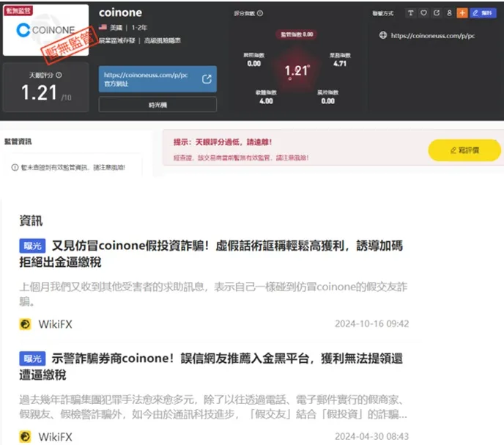
Task: Click the 資訊 section heading
Action: click(x=31, y=221)
